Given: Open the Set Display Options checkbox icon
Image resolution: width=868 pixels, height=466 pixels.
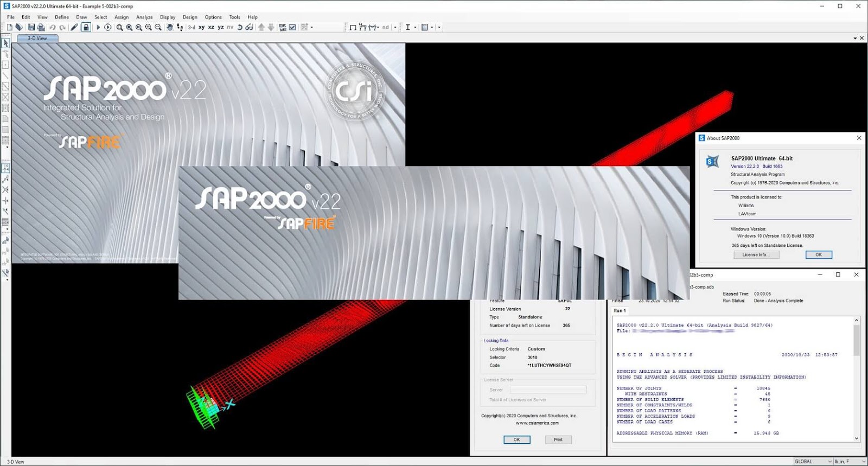Looking at the screenshot, I should coord(292,27).
